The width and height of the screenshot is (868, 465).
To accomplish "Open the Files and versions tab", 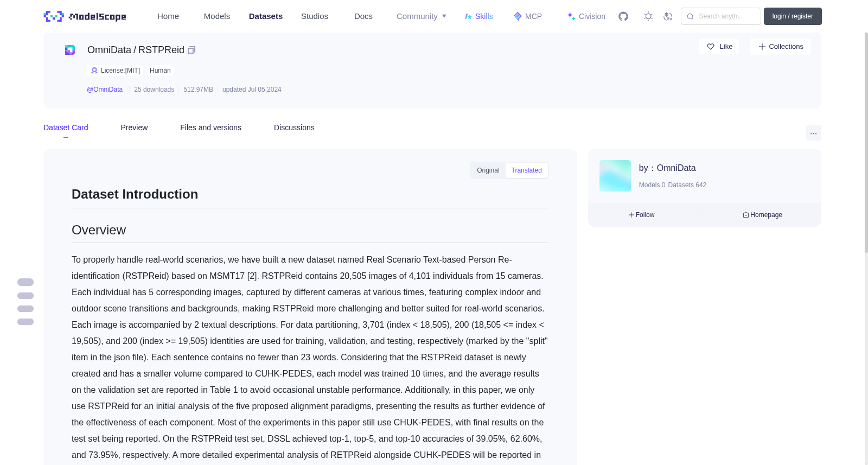I will (x=210, y=128).
